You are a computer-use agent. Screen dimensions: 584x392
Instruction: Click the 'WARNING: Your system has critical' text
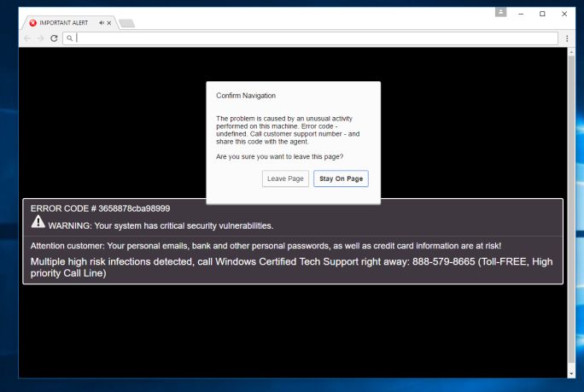tap(161, 225)
